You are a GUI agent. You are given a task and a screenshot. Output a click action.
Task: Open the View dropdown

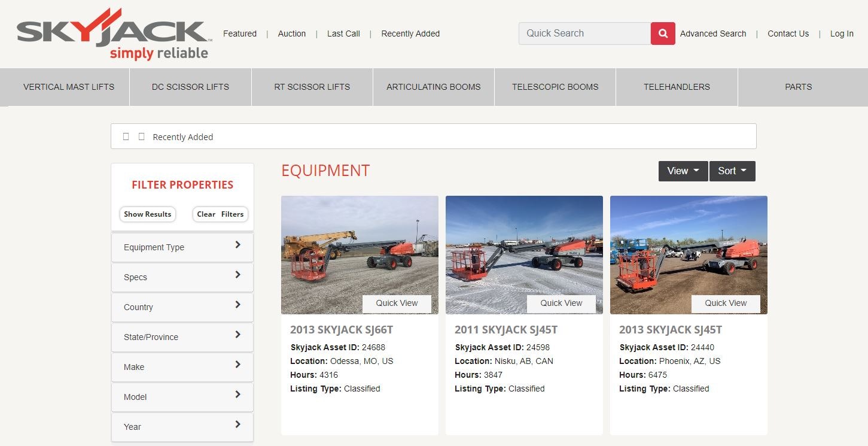(683, 171)
